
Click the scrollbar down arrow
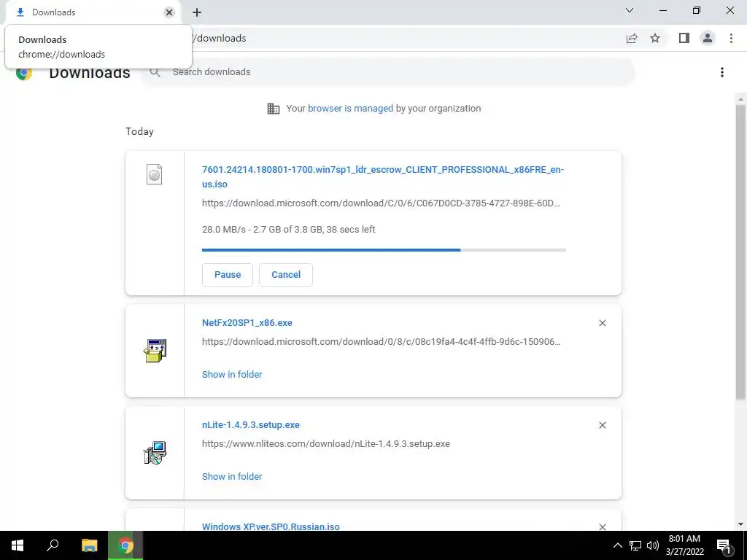coord(740,524)
